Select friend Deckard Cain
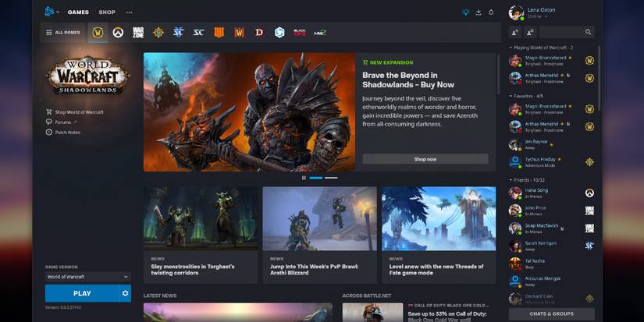The width and height of the screenshot is (644, 322). coord(550,299)
